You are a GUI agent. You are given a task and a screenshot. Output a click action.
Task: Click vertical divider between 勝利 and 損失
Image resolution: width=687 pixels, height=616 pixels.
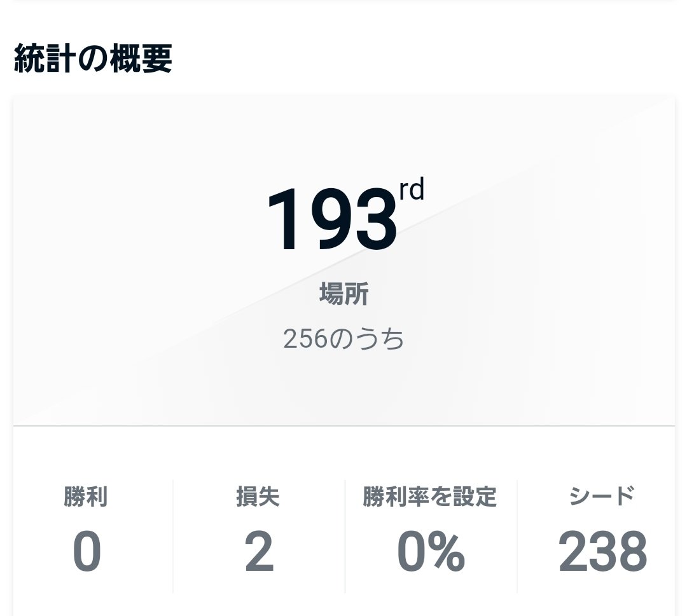(172, 536)
